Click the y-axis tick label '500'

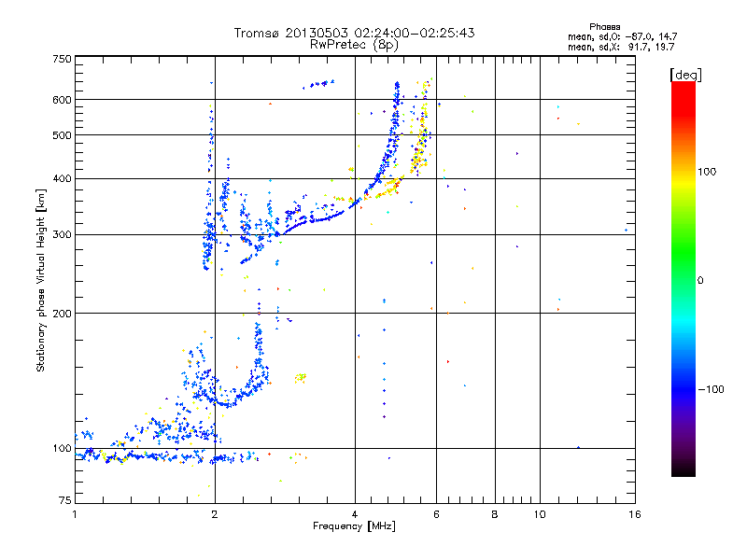[62, 135]
